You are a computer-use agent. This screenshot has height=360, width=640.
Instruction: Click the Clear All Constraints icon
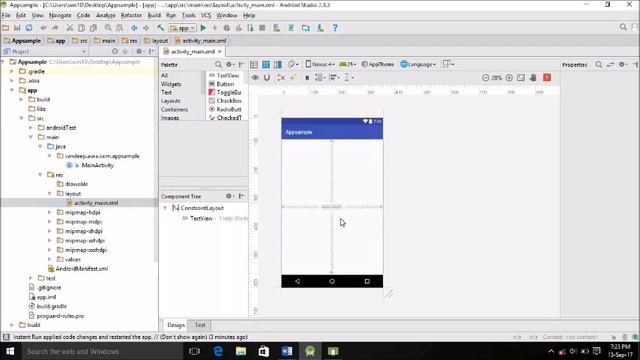tap(281, 78)
